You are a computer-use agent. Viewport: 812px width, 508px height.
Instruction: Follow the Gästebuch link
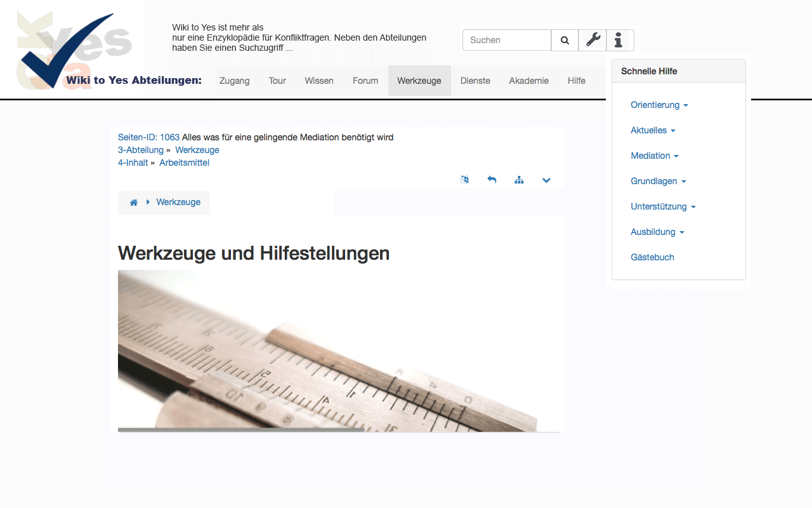coord(652,257)
